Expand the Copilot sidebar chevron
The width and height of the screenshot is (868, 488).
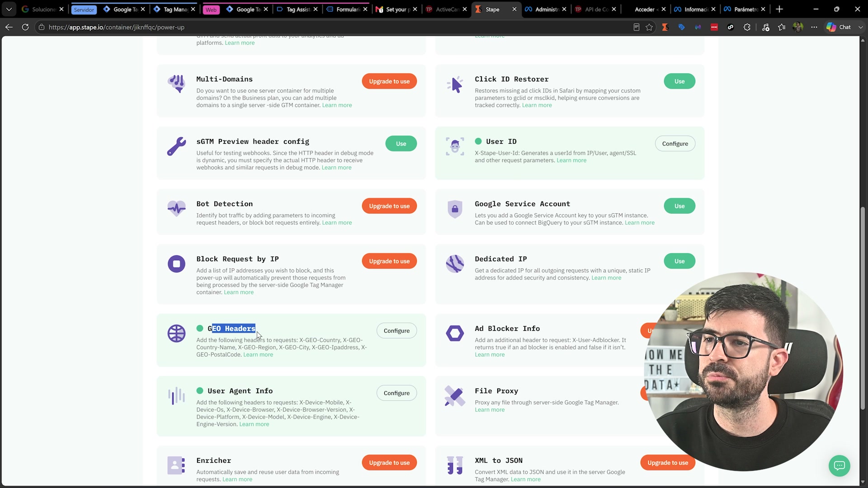(x=861, y=27)
